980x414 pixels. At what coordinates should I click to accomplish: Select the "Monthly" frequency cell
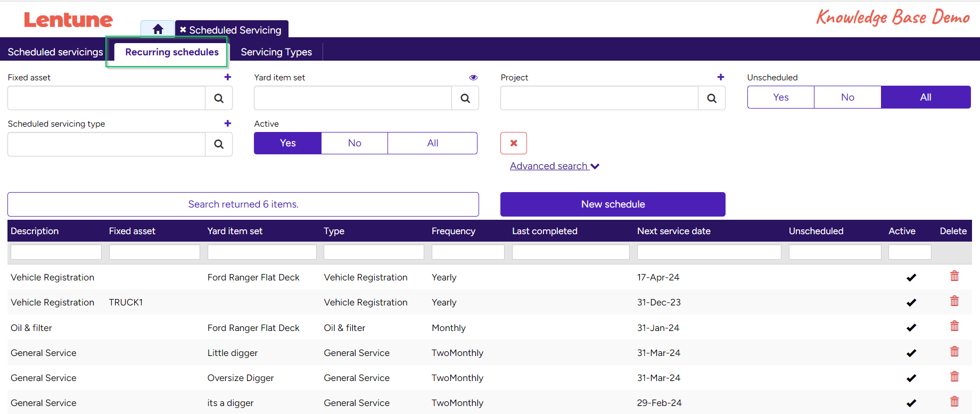point(449,328)
